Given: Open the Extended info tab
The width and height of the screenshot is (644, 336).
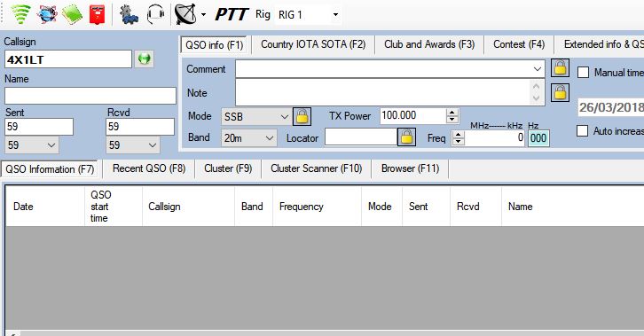Looking at the screenshot, I should [600, 44].
